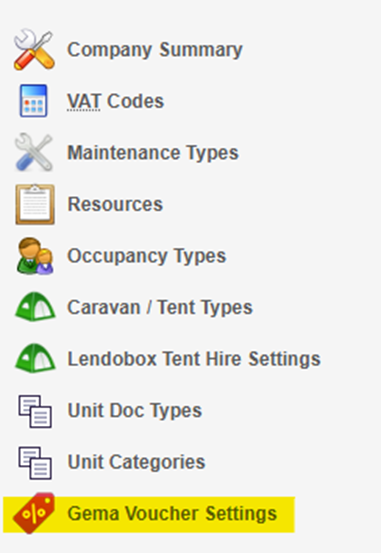This screenshot has width=381, height=553.
Task: Open Lendobox Tent Hire Settings
Action: (194, 359)
